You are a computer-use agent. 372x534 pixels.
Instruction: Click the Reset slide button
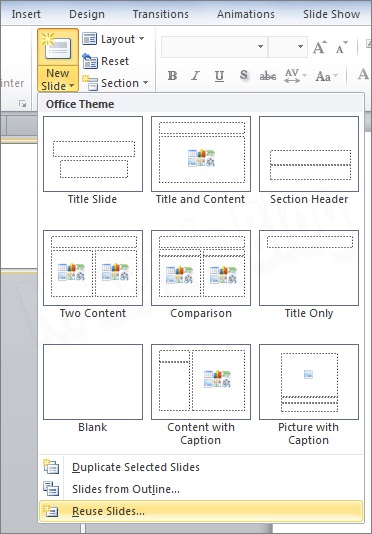[x=106, y=61]
